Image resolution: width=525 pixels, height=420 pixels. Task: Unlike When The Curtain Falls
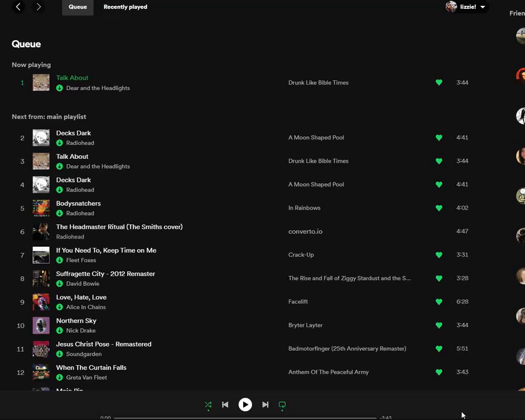point(439,372)
